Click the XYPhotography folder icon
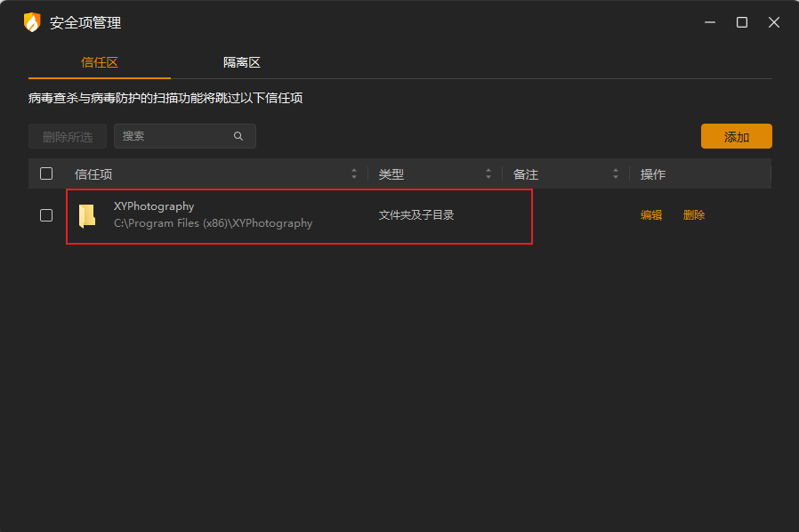Image resolution: width=799 pixels, height=532 pixels. [86, 215]
